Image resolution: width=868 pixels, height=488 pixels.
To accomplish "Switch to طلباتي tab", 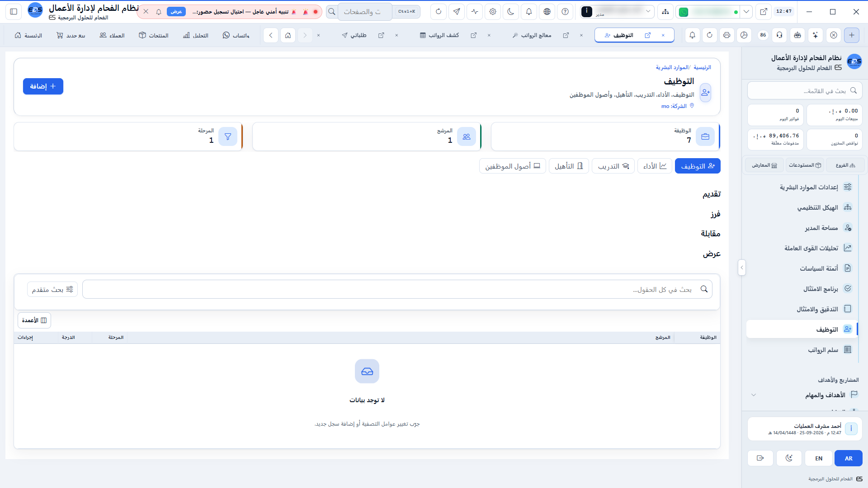I will [x=354, y=35].
